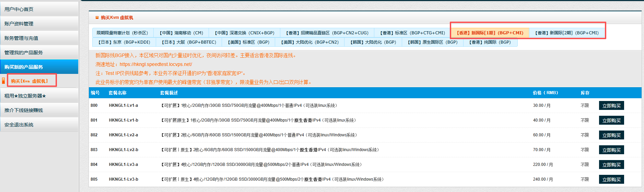Select 【中国】深港交换 (CNIX+BGP) tab
This screenshot has height=192, width=644.
pos(244,33)
